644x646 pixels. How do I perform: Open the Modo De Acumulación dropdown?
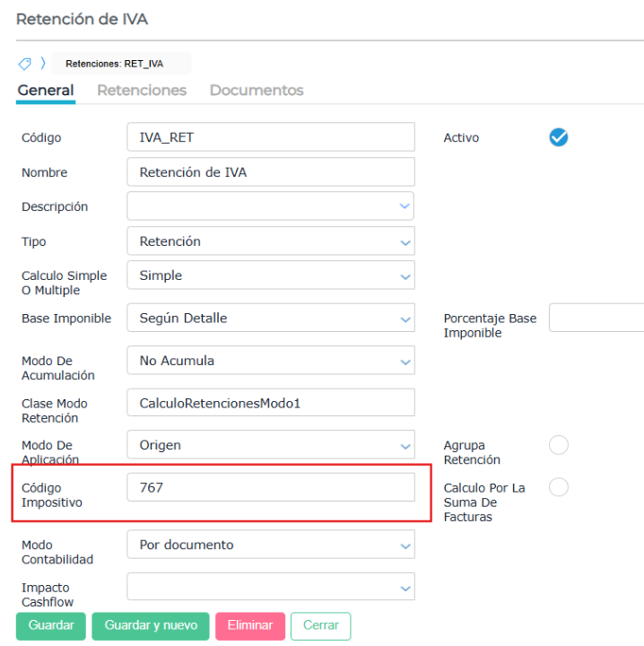[404, 361]
